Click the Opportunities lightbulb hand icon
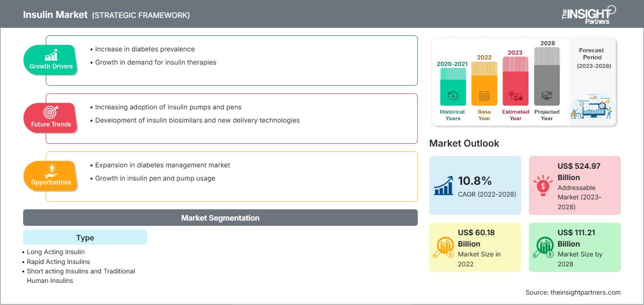Image resolution: width=644 pixels, height=305 pixels. click(51, 170)
